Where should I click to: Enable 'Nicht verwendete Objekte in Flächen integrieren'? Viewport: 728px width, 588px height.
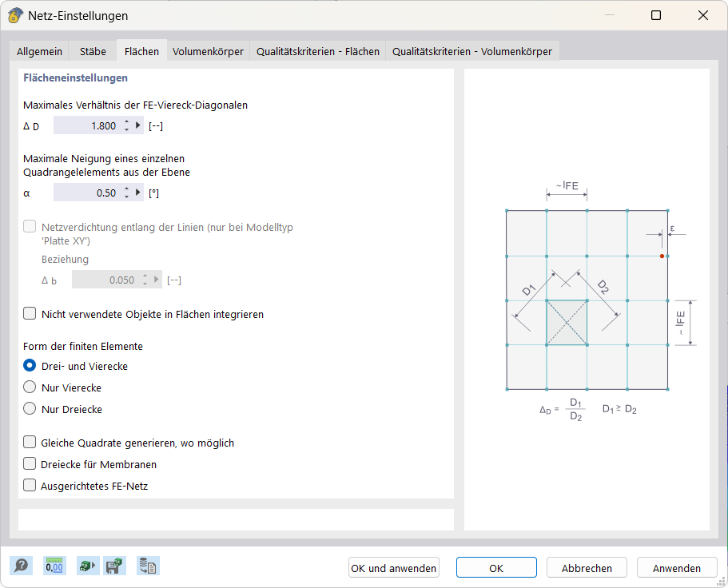pyautogui.click(x=30, y=312)
